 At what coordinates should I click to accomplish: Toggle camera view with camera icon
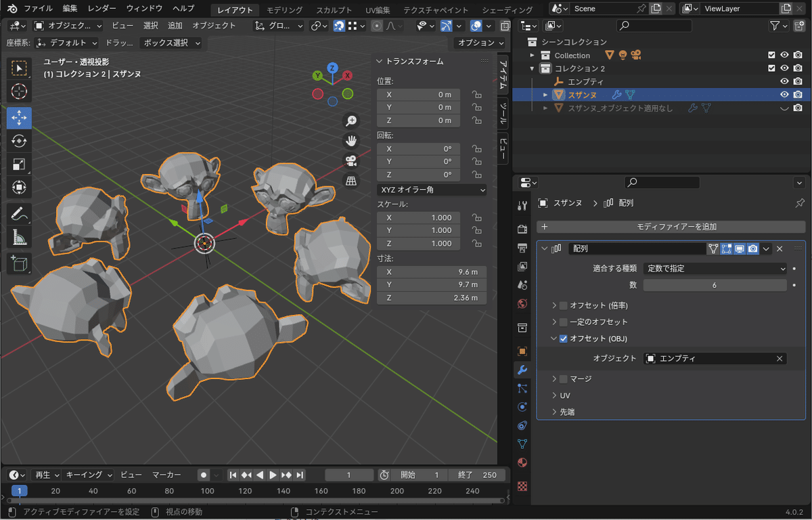351,161
